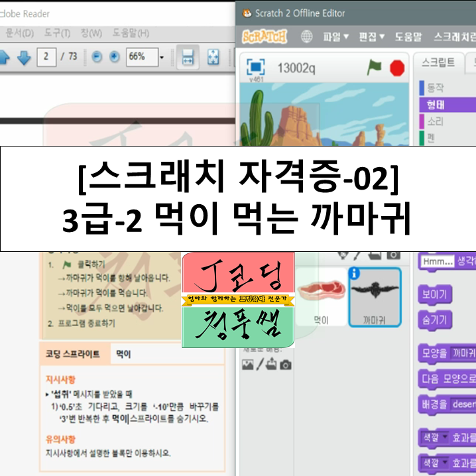Screen dimensions: 476x476
Task: Paint a new backdrop with brush icon
Action: (x=260, y=364)
